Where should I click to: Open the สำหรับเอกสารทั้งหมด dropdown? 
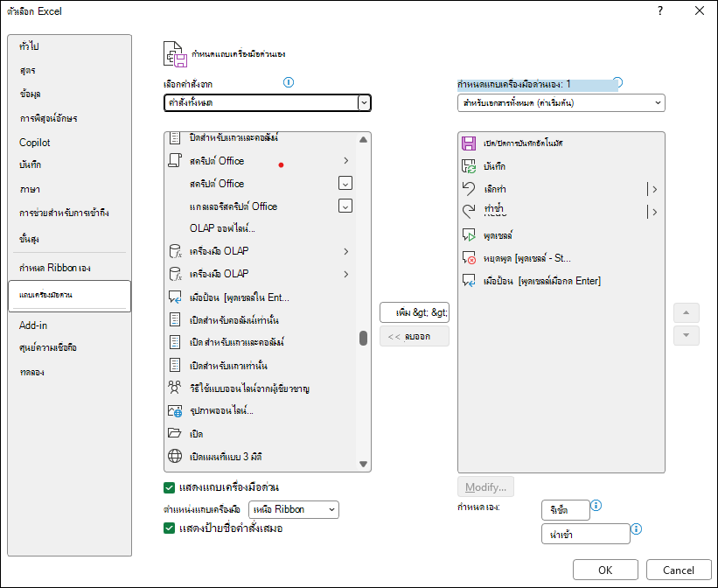click(x=561, y=103)
